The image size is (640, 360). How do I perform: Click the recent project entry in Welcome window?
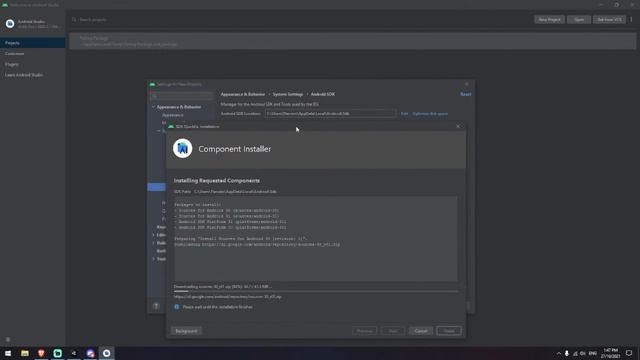pos(353,41)
